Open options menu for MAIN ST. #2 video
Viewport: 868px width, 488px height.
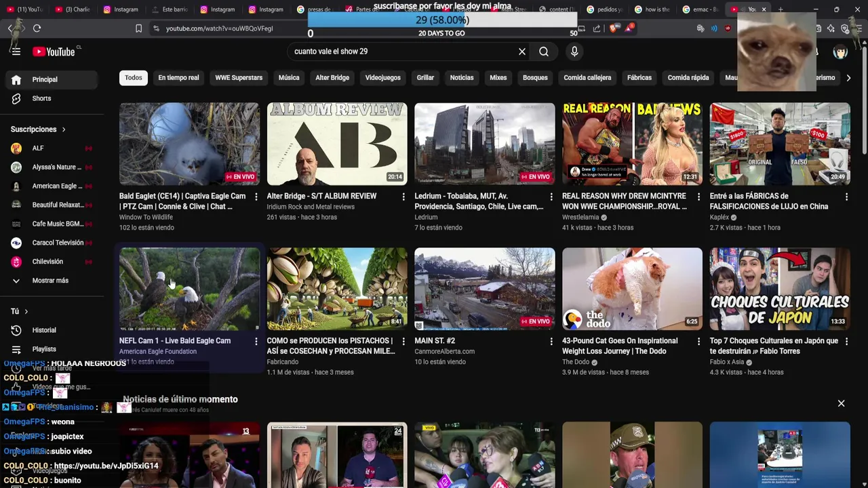(x=551, y=342)
